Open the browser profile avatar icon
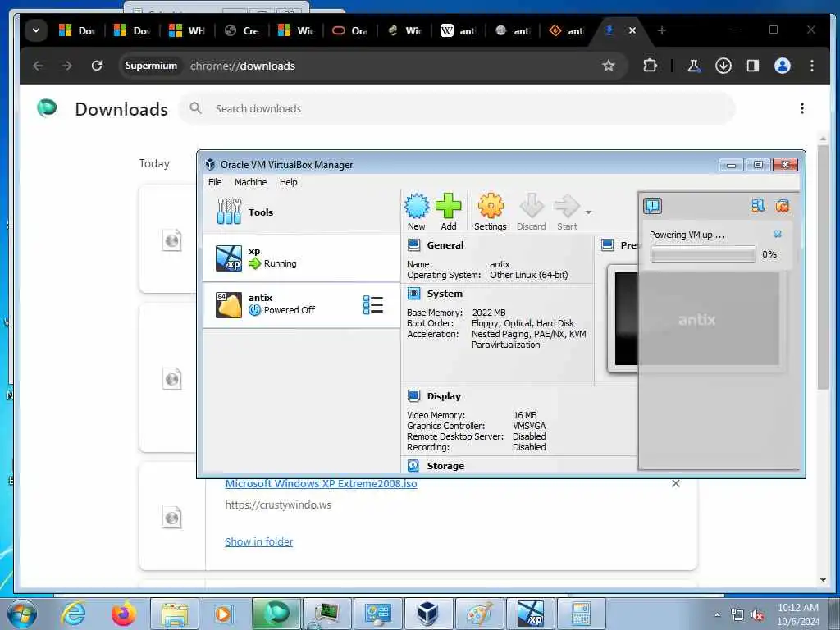The image size is (840, 630). [782, 66]
